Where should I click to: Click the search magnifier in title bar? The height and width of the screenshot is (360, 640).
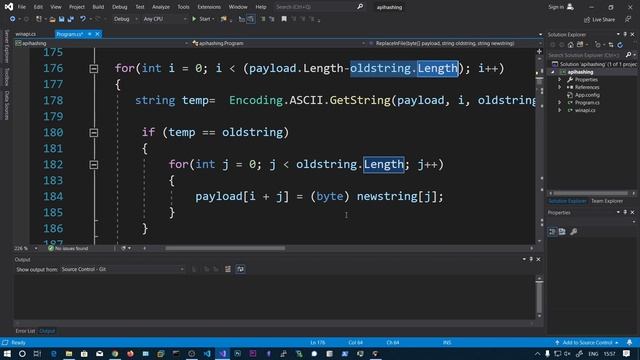tap(360, 7)
